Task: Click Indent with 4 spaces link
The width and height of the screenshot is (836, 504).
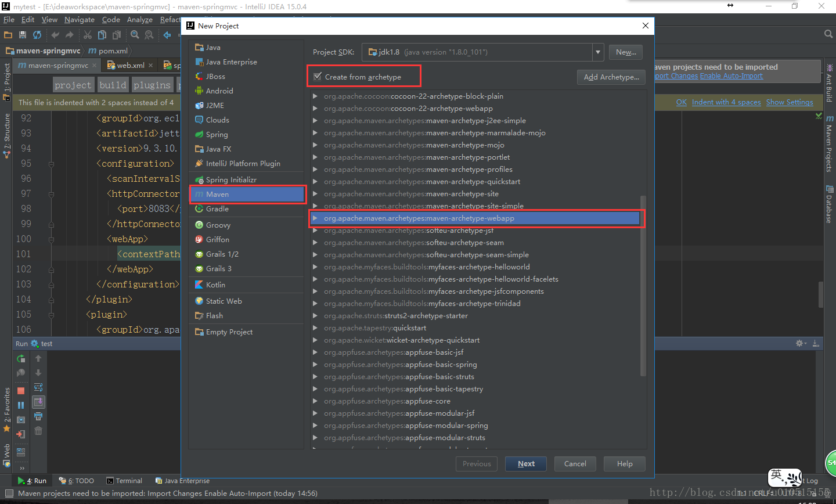Action: 726,102
